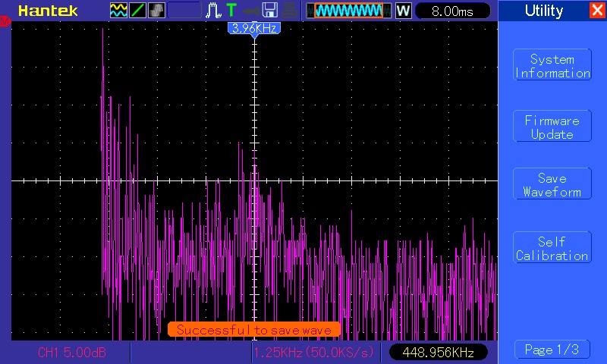Start Firmware Update
Screen dimensions: 607x364
(x=552, y=127)
